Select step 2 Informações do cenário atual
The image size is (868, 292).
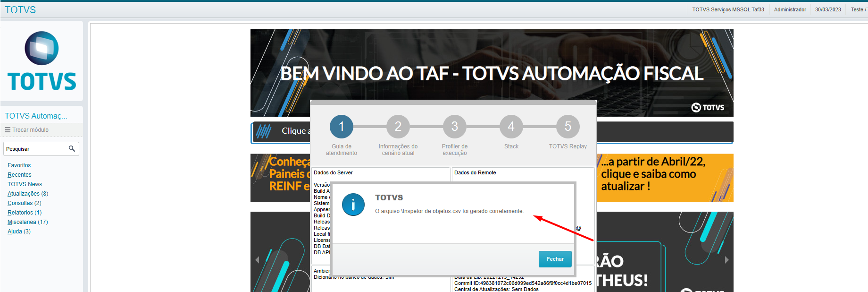tap(398, 127)
